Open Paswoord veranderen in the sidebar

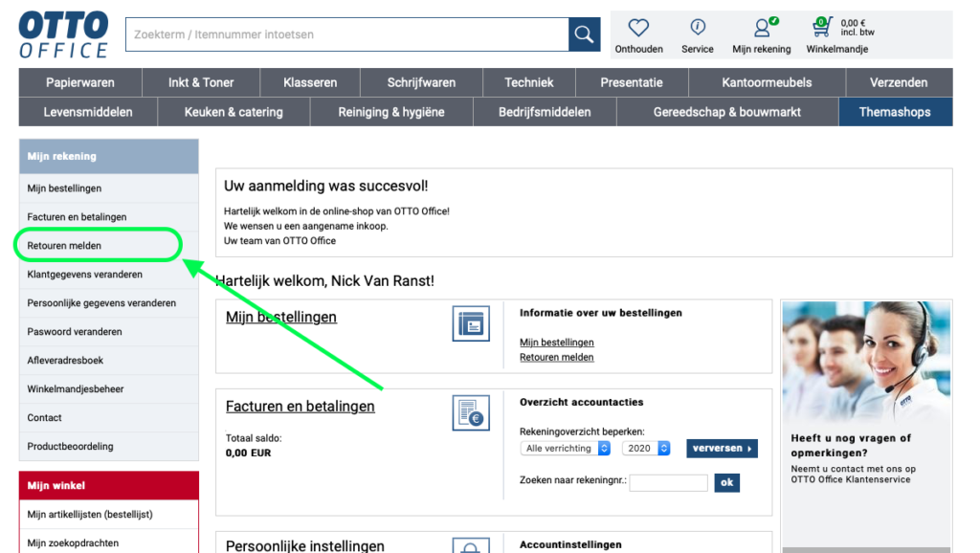pos(109,332)
